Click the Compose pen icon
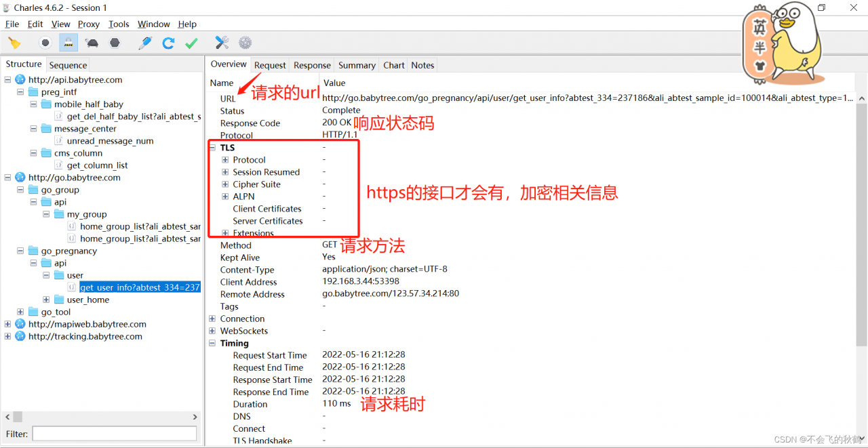 (145, 43)
